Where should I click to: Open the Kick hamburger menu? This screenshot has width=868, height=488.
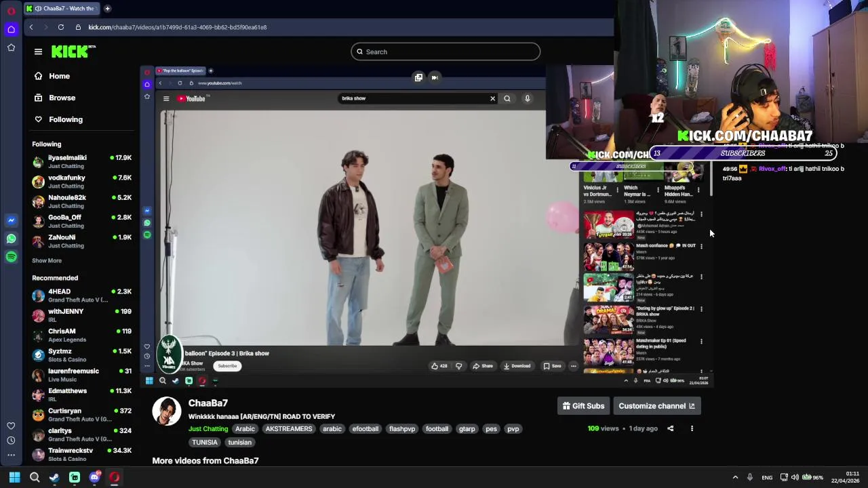38,52
